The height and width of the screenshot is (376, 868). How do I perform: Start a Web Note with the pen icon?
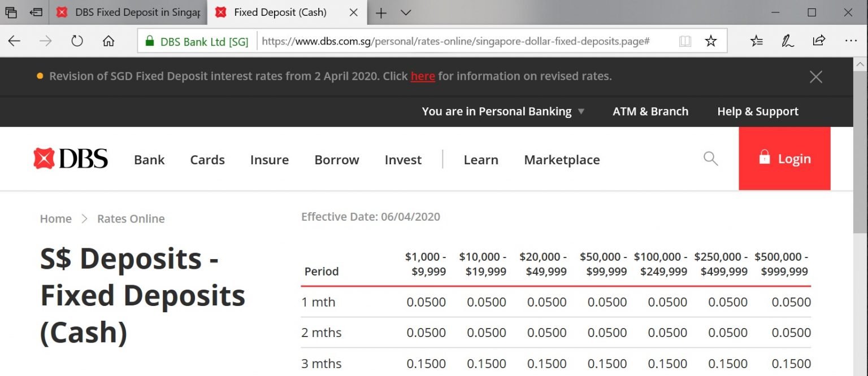[x=787, y=41]
